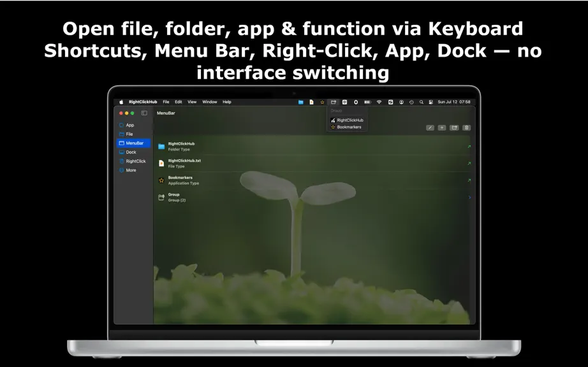This screenshot has width=588, height=367.
Task: Click open arrow on RightClickHub folder row
Action: click(469, 147)
